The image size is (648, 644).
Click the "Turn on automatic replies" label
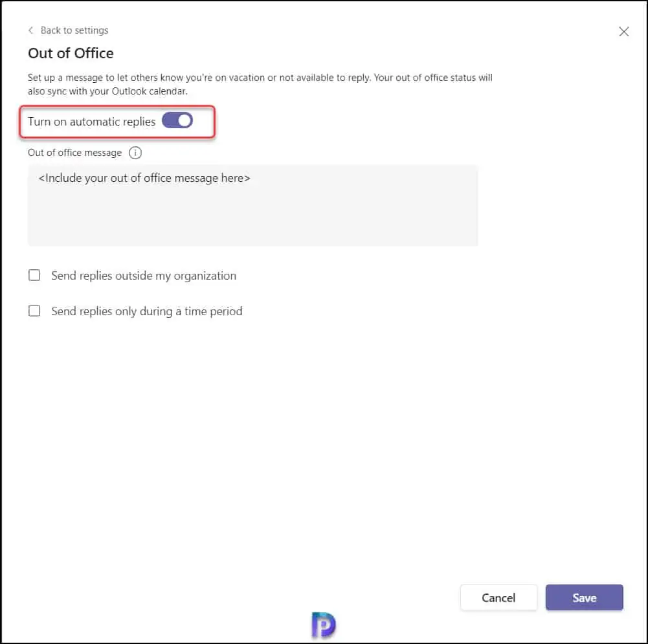pyautogui.click(x=91, y=122)
